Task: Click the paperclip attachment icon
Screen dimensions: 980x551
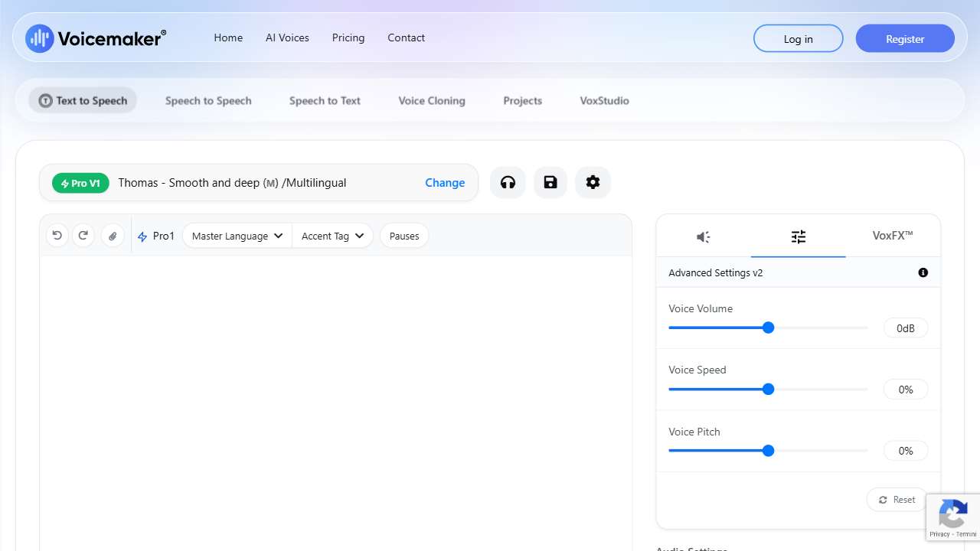Action: 113,236
